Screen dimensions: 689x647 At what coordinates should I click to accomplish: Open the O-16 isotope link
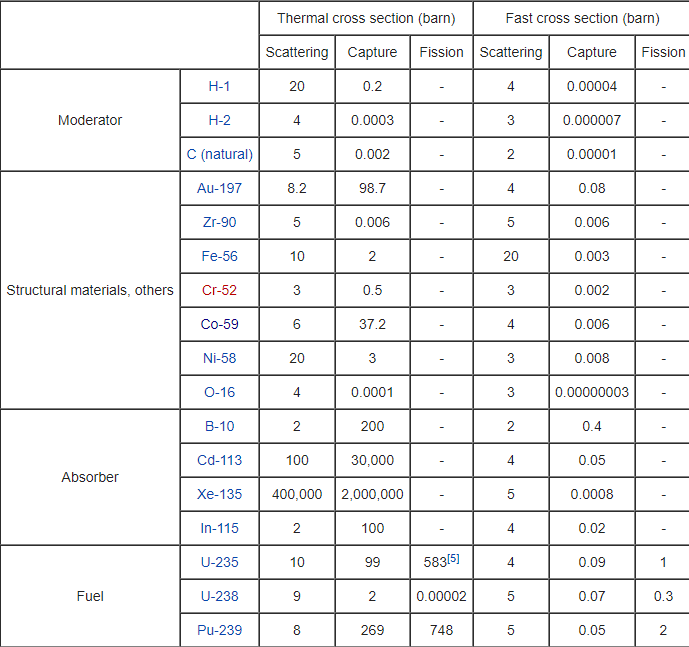click(x=219, y=392)
